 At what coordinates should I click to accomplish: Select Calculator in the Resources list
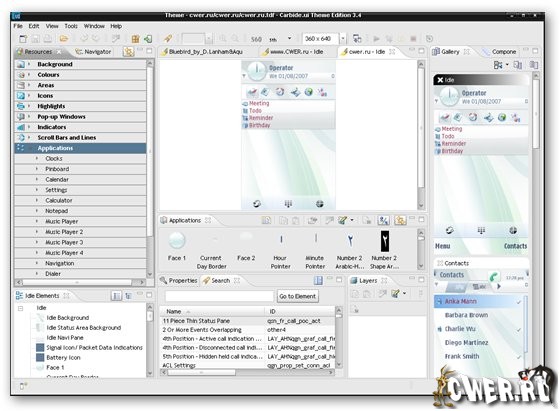(80, 201)
